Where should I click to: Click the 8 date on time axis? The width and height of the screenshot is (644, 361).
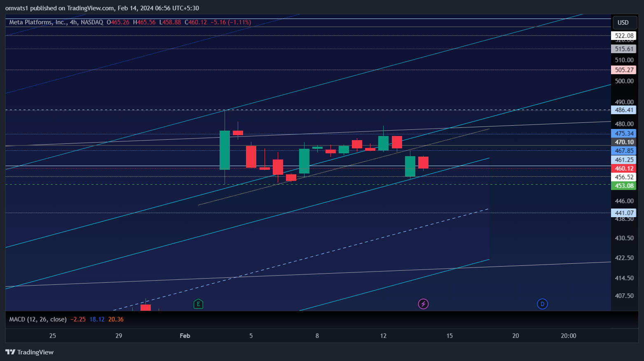pos(317,336)
